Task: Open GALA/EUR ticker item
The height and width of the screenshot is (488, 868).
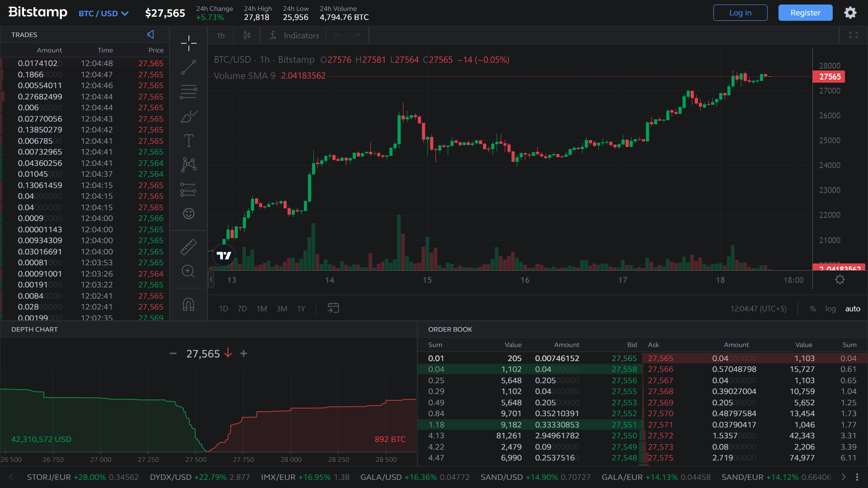Action: [x=656, y=477]
